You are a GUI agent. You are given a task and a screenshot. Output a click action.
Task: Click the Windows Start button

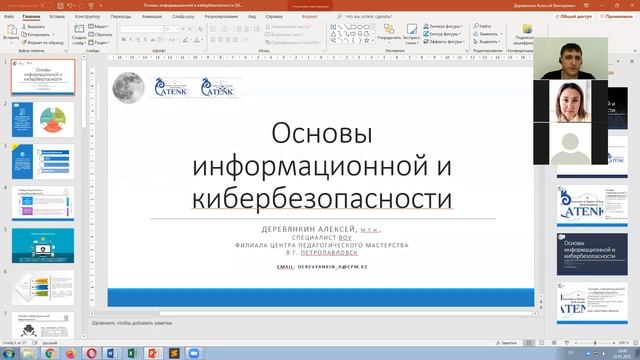[9, 353]
